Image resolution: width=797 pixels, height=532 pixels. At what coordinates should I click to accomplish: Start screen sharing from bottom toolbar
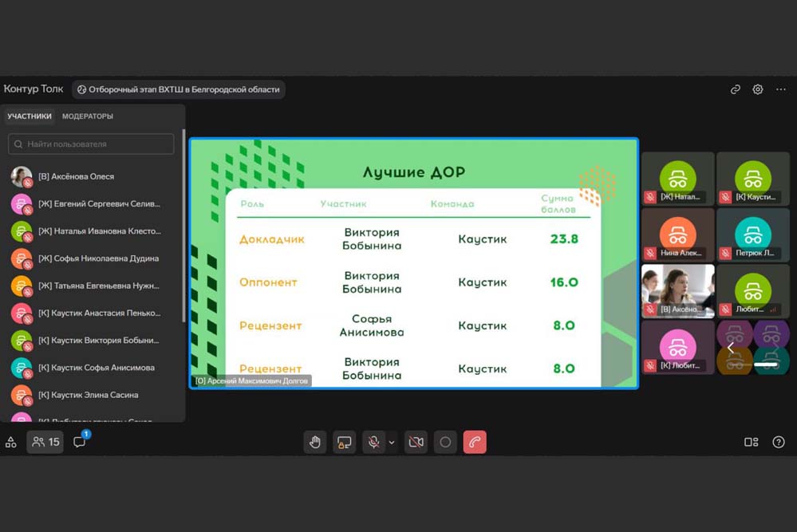pos(344,442)
